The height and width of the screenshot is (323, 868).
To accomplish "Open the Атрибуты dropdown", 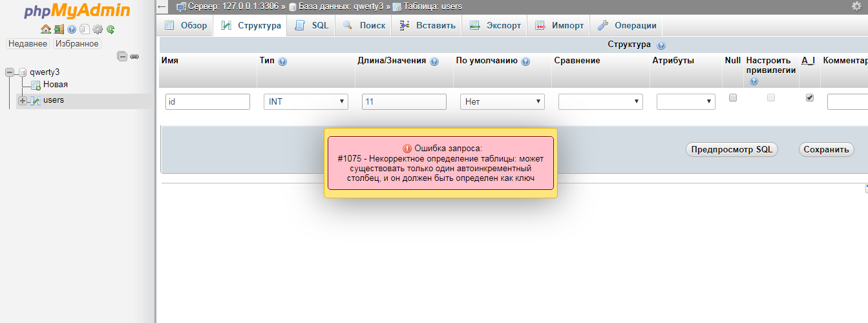I will (x=686, y=101).
